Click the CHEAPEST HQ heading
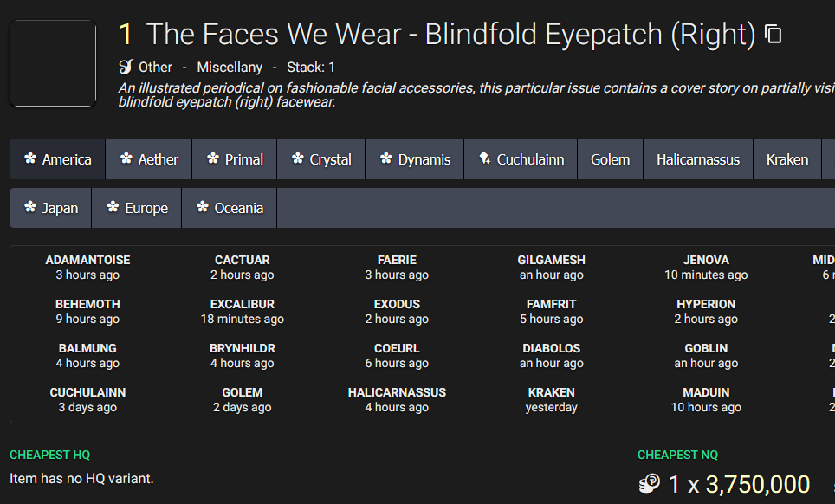Screen dimensions: 835x504 50,455
